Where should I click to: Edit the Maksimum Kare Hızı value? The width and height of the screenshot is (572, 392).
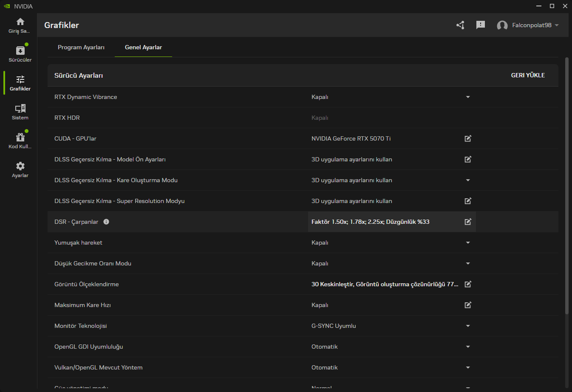pos(468,305)
